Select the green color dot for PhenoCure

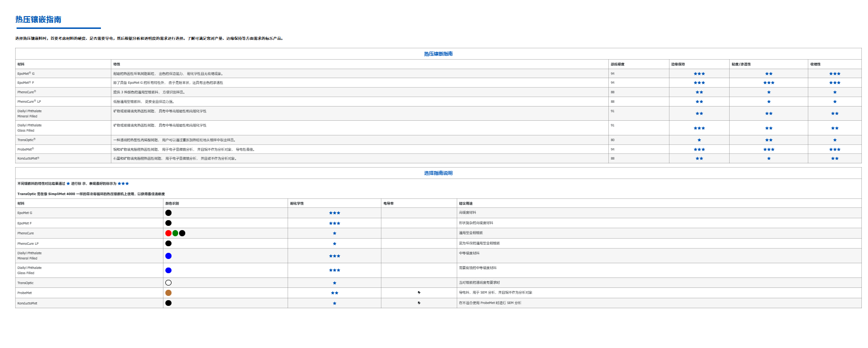pyautogui.click(x=175, y=233)
